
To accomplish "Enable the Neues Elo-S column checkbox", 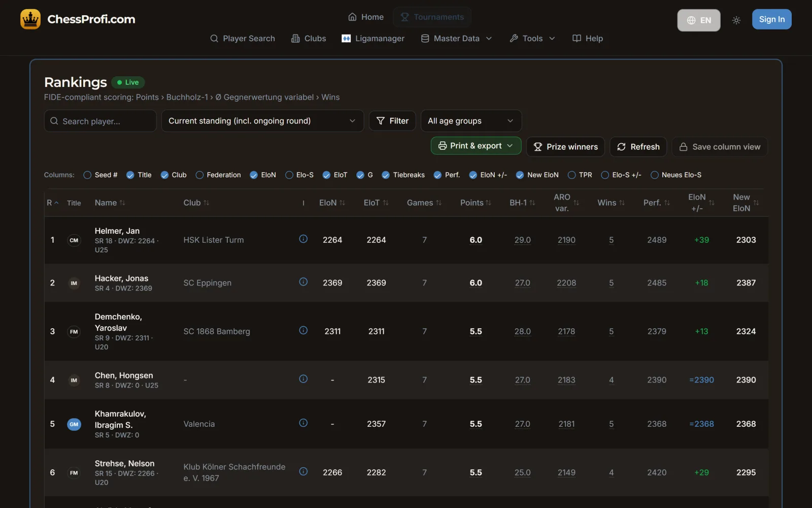I will tap(655, 175).
